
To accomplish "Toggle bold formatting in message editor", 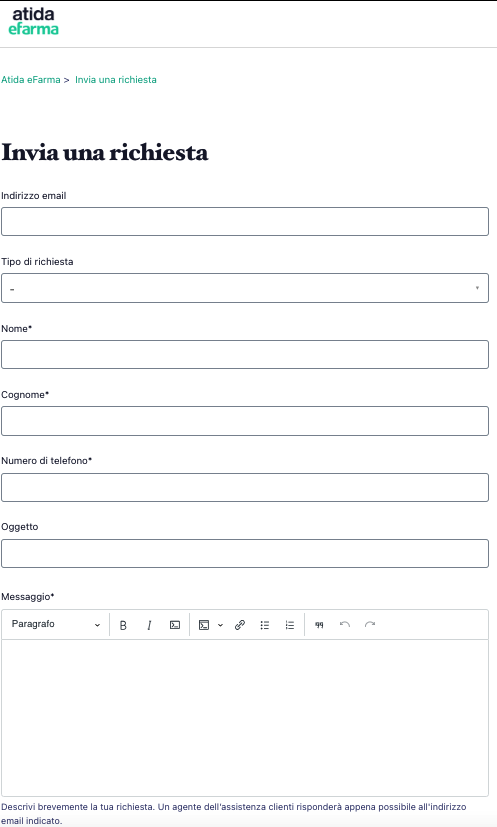I will point(123,625).
